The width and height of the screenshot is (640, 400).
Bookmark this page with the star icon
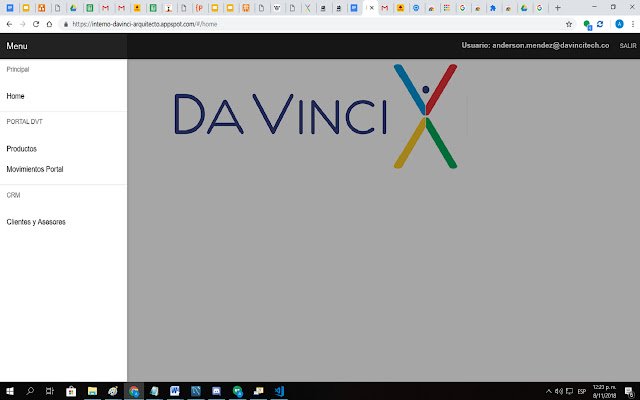coord(569,24)
